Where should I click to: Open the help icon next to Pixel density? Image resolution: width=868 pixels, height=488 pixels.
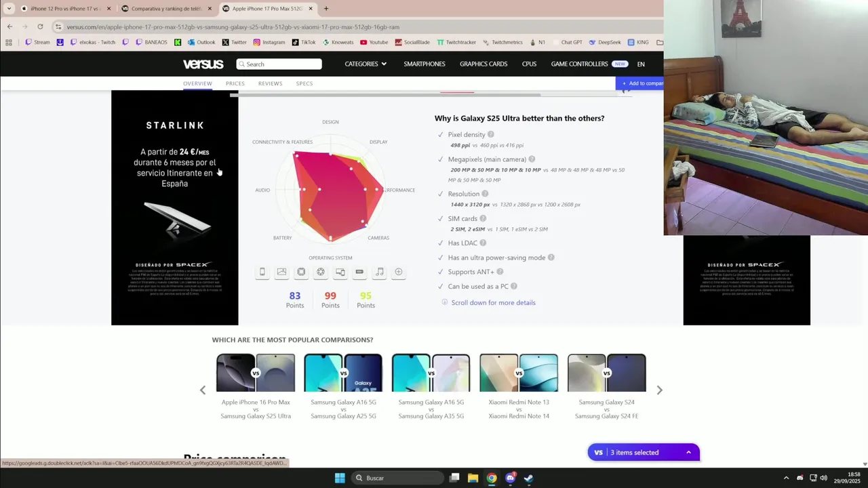coord(491,134)
